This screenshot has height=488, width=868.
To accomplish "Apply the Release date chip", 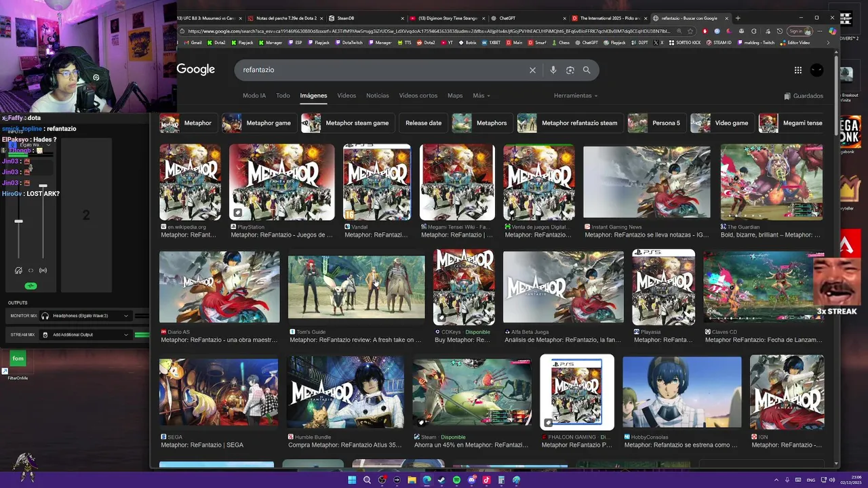I will (x=423, y=123).
